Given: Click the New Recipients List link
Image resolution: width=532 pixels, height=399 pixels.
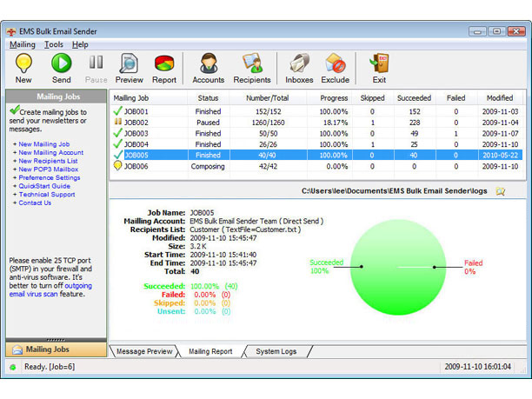Looking at the screenshot, I should click(48, 161).
